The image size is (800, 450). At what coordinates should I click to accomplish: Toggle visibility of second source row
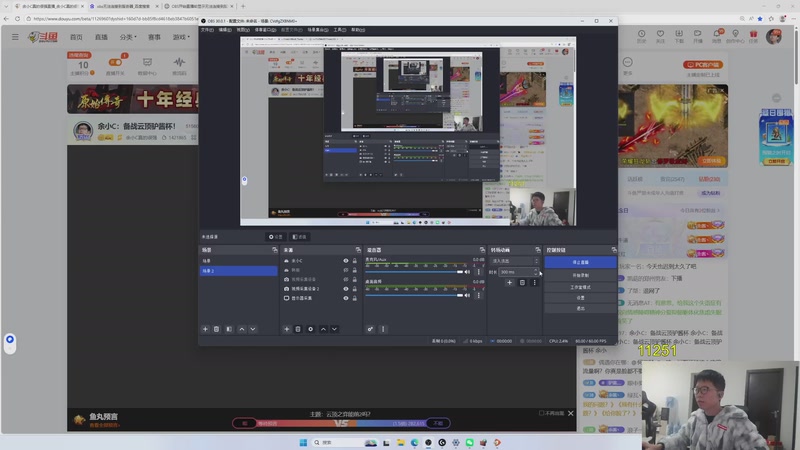[346, 270]
